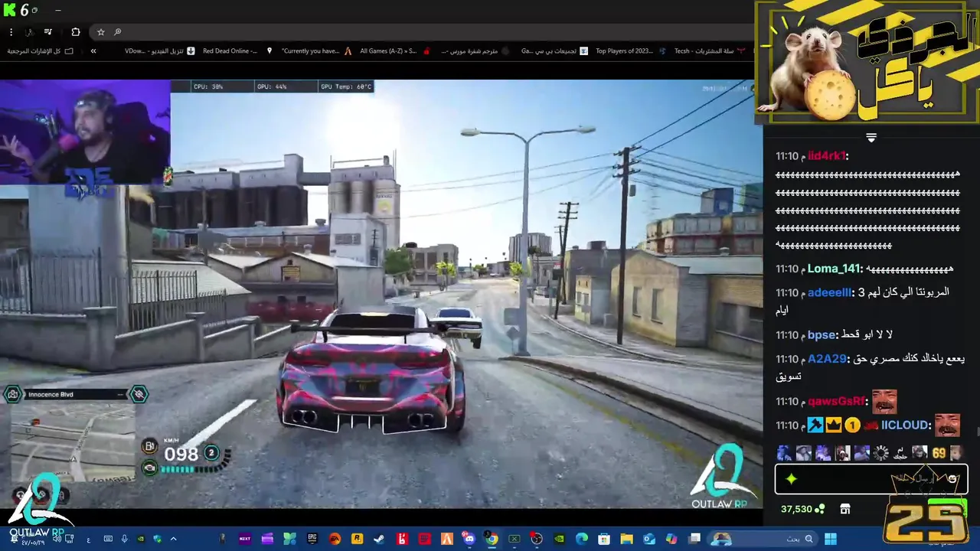Open Rockstar Games Launcher from taskbar

click(358, 539)
